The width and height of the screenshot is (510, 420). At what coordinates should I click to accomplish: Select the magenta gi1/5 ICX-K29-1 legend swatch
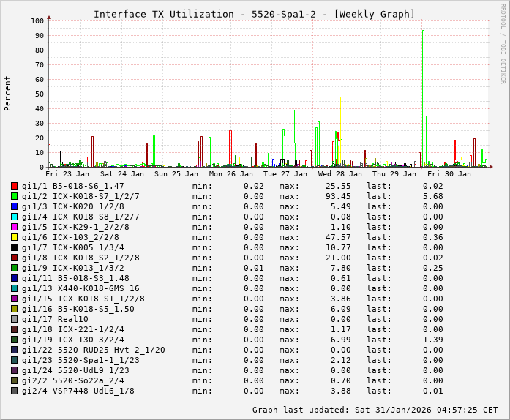(14, 228)
